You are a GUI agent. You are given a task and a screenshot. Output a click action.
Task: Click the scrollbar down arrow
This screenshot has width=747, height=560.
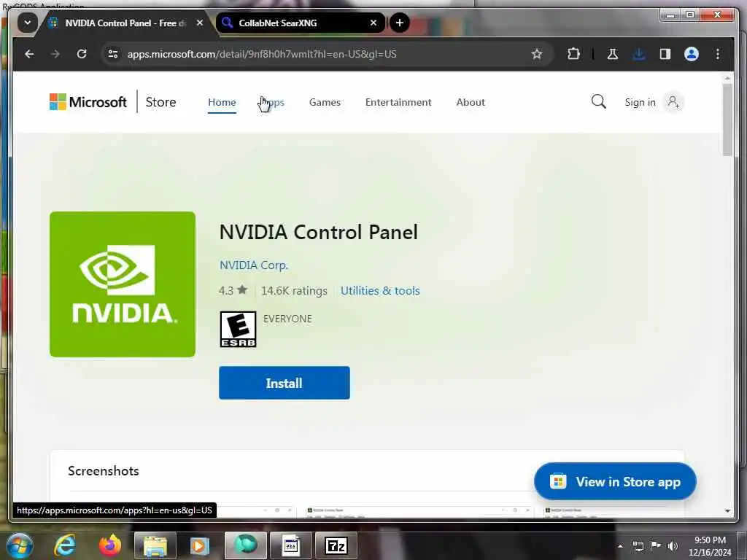(727, 511)
